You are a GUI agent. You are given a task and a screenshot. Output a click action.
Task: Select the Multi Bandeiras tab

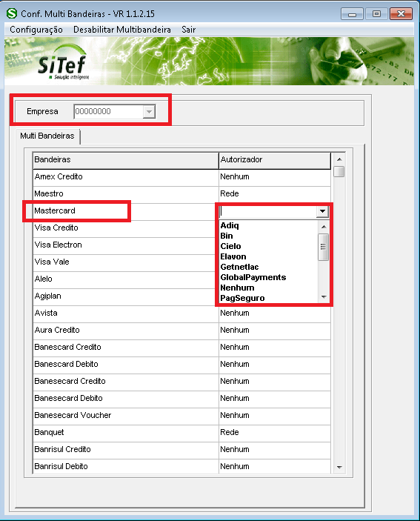[47, 136]
